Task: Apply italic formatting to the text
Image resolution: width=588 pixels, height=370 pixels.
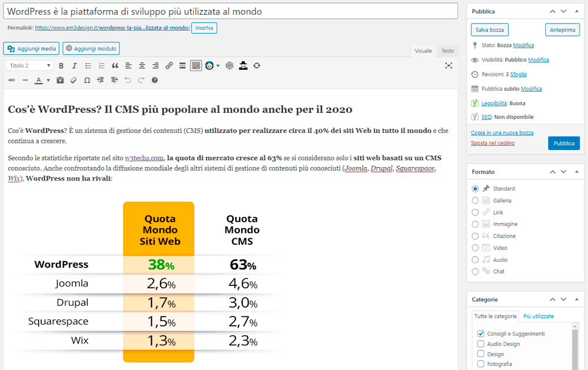Action: coord(73,66)
